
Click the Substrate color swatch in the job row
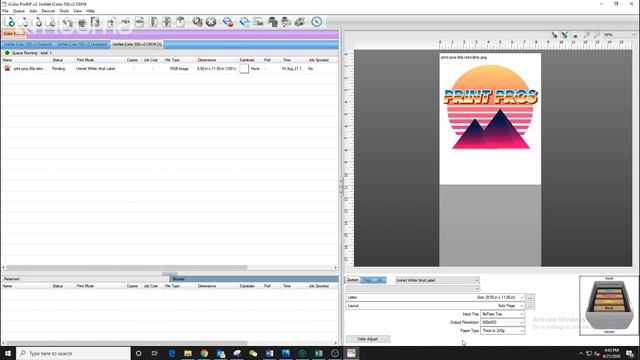click(244, 69)
